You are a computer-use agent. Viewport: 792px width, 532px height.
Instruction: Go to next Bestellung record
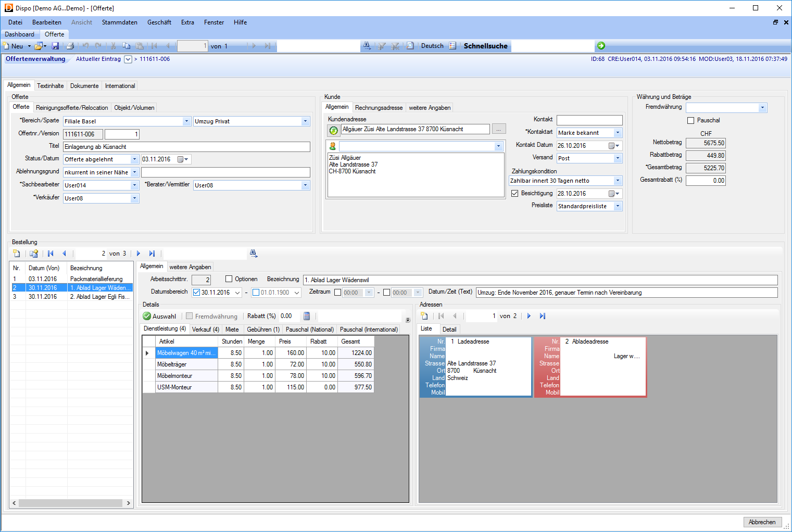point(139,254)
